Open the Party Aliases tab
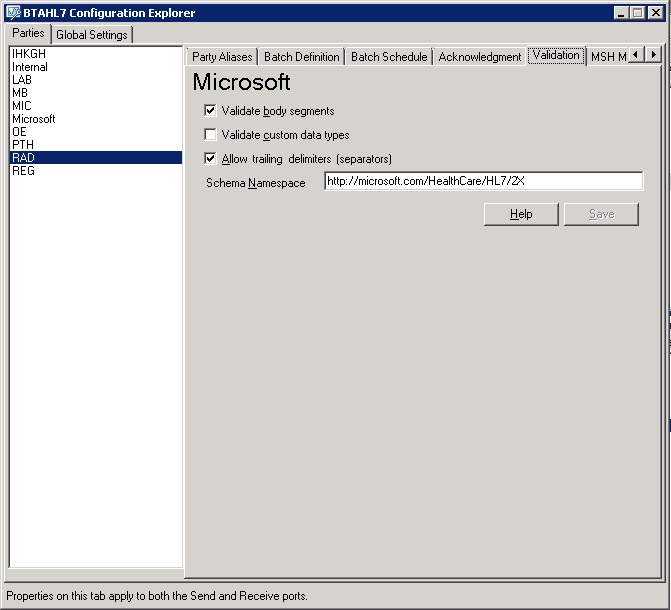 point(222,57)
